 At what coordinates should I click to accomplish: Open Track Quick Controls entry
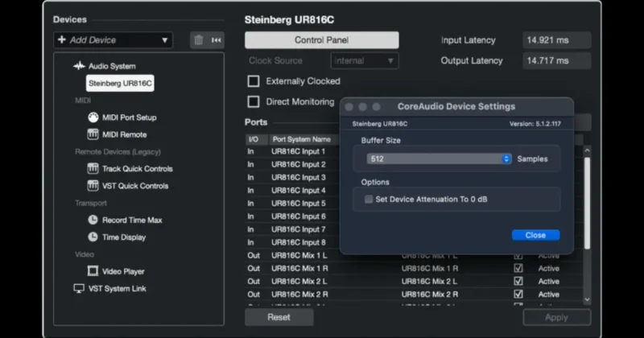click(137, 169)
